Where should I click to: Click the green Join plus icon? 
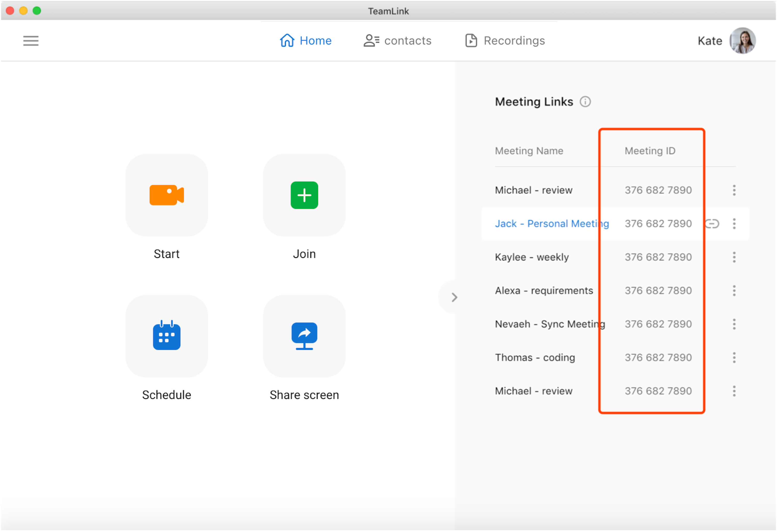click(304, 195)
